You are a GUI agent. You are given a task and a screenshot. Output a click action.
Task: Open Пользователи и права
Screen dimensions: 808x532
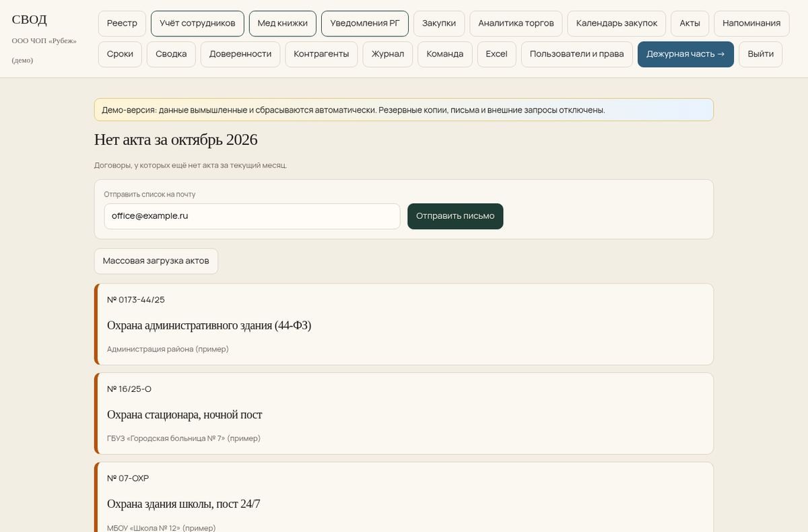click(577, 55)
